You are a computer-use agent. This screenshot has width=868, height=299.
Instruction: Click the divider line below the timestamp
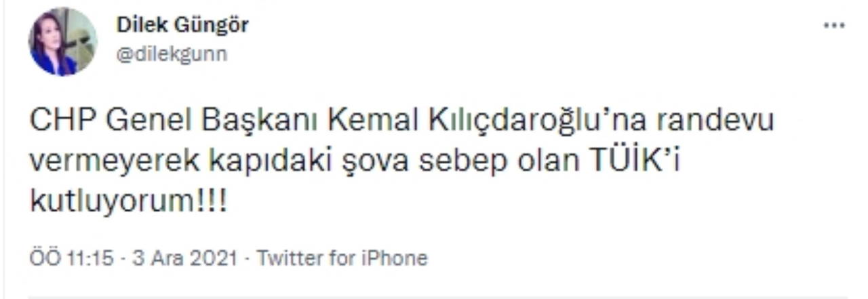pos(437,296)
